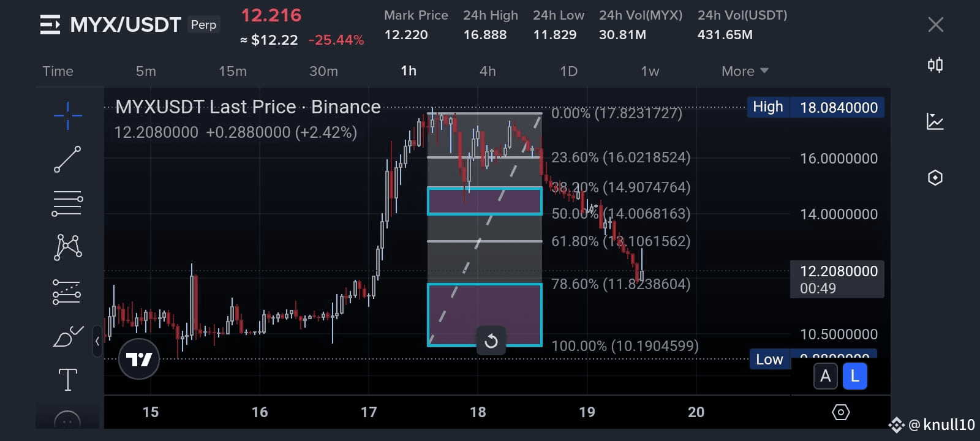The width and height of the screenshot is (980, 441).
Task: Open the emoji icons tool
Action: pos(67,420)
